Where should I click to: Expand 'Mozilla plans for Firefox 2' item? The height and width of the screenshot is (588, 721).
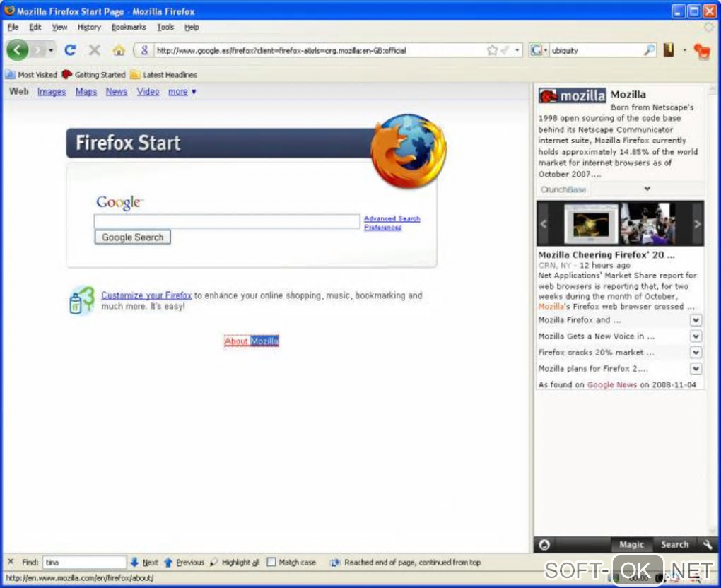click(x=696, y=368)
